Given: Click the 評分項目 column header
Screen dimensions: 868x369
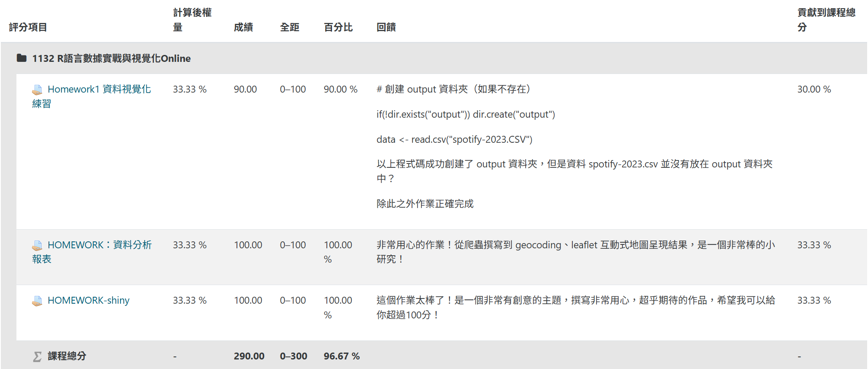Looking at the screenshot, I should pos(28,27).
